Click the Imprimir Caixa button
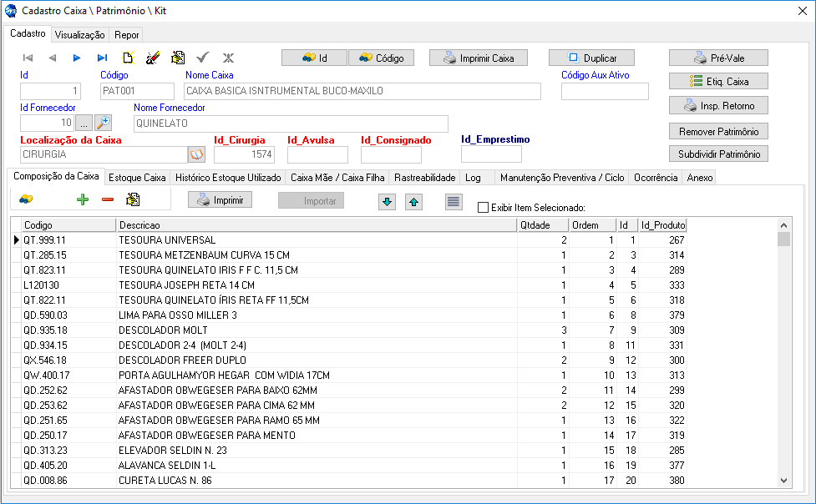This screenshot has height=504, width=816. [479, 58]
